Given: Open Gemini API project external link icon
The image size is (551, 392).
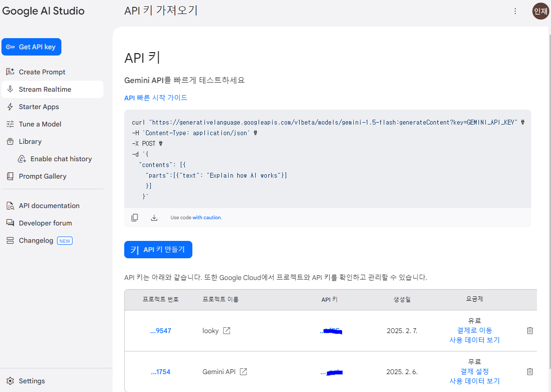Looking at the screenshot, I should tap(244, 372).
